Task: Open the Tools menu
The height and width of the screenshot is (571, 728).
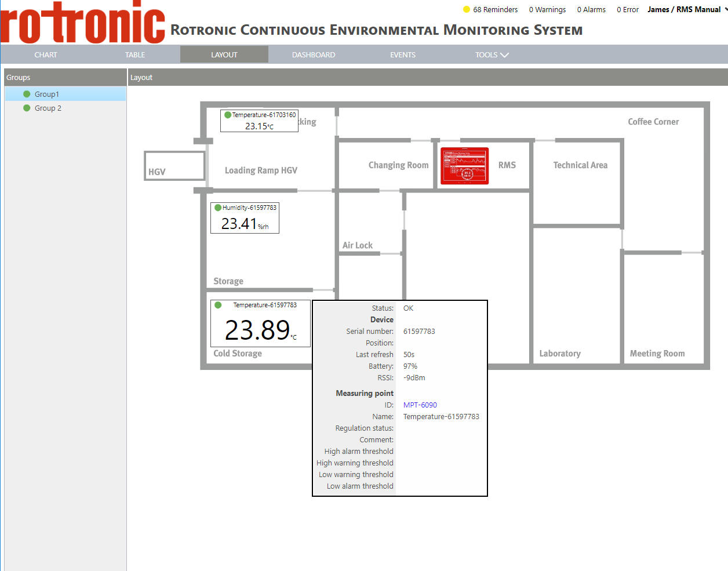Action: click(492, 54)
